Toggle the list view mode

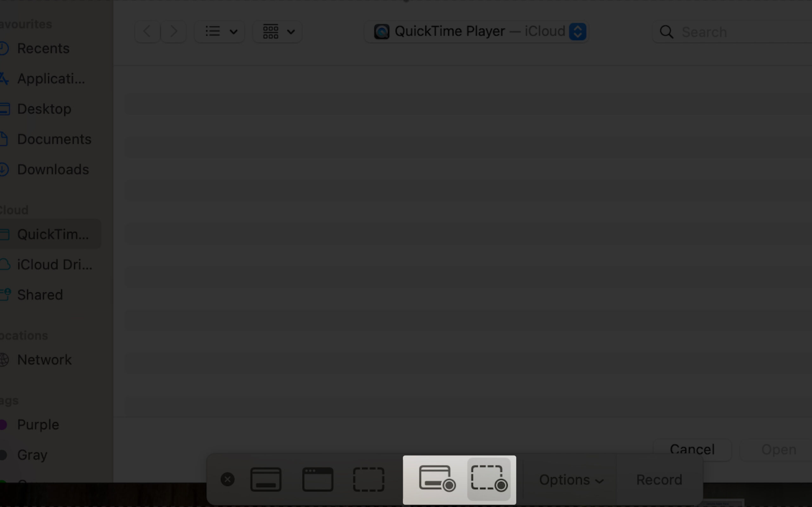(213, 31)
